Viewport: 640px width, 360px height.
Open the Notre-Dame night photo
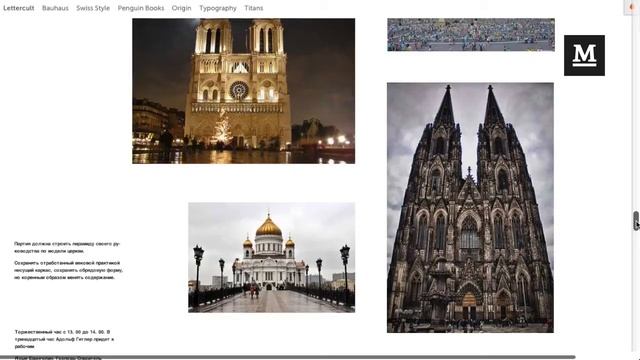(243, 91)
